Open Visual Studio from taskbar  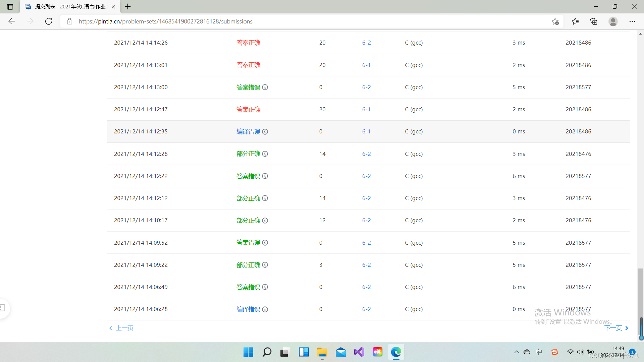click(359, 352)
